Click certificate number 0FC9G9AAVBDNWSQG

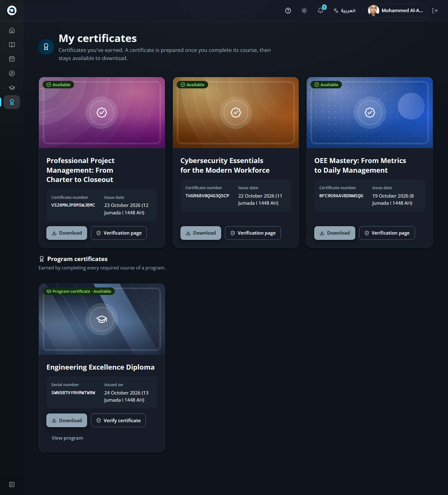click(341, 196)
